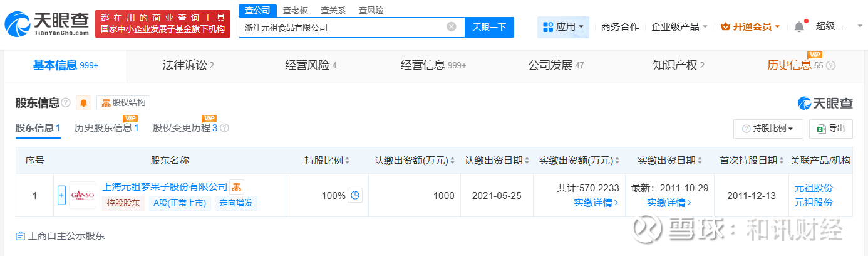Click the help icon beside 股东信息 heading
Viewport: 868px width, 256px height.
pos(66,103)
